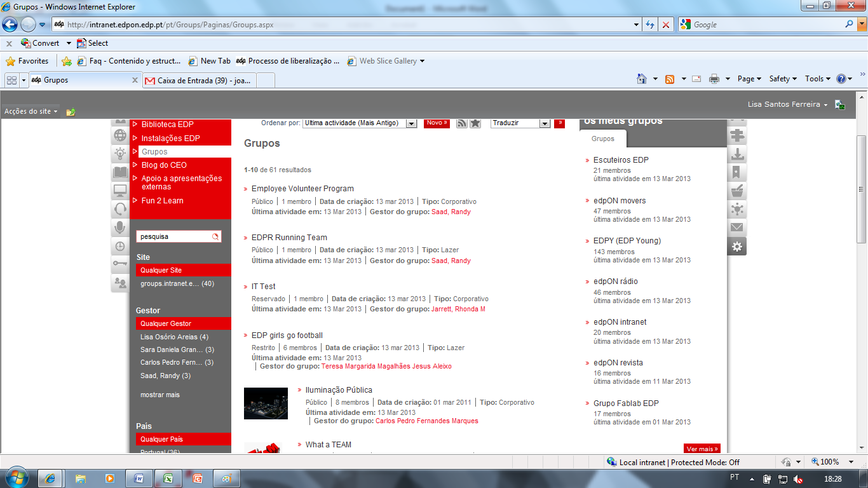Click the Add to Favorites star icon
This screenshot has width=868, height=488.
(66, 61)
